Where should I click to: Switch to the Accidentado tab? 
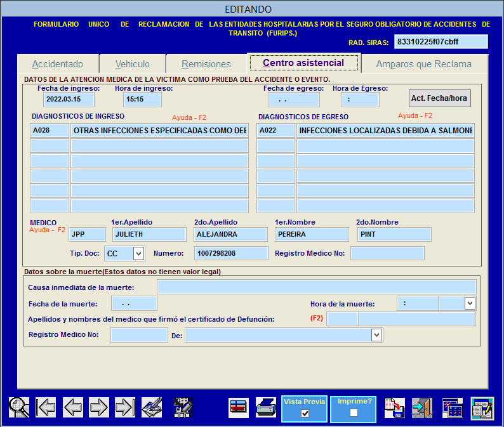[x=58, y=64]
